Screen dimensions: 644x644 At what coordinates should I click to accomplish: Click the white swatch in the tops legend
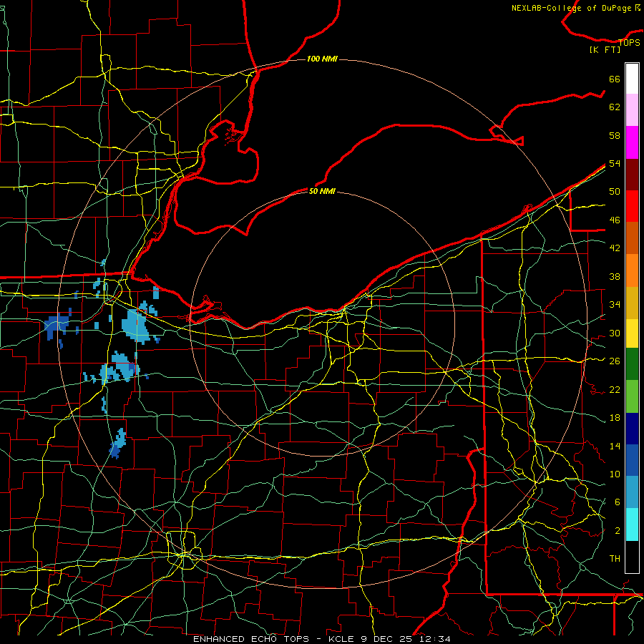click(x=632, y=79)
